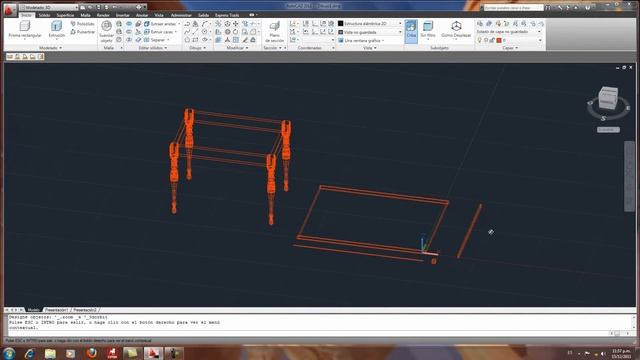
Task: Select the Suavizar objeto mesh tool
Action: click(107, 31)
